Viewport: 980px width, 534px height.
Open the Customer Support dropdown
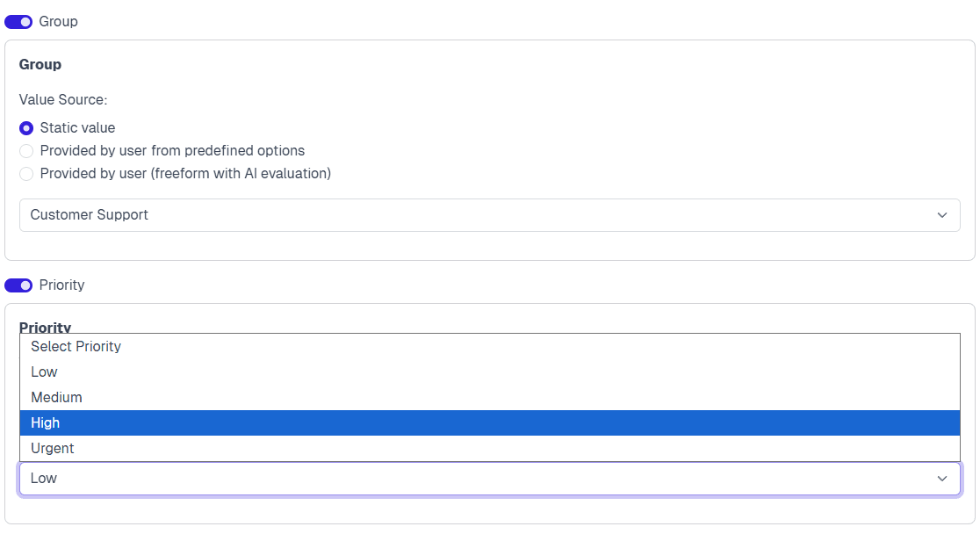pos(488,214)
